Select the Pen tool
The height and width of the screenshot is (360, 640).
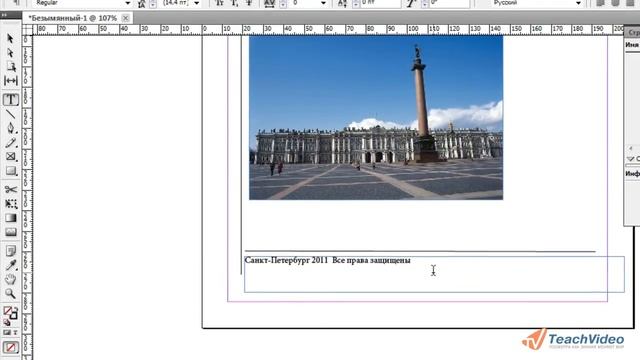[11, 128]
